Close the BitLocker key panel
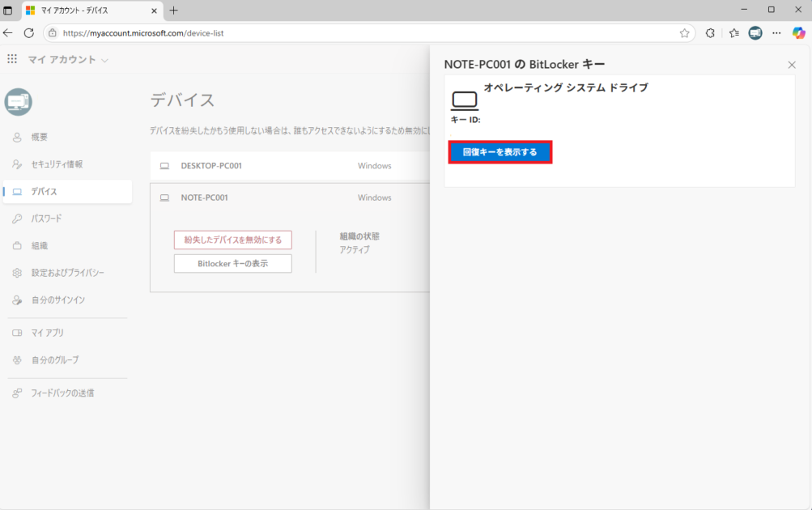 point(792,65)
